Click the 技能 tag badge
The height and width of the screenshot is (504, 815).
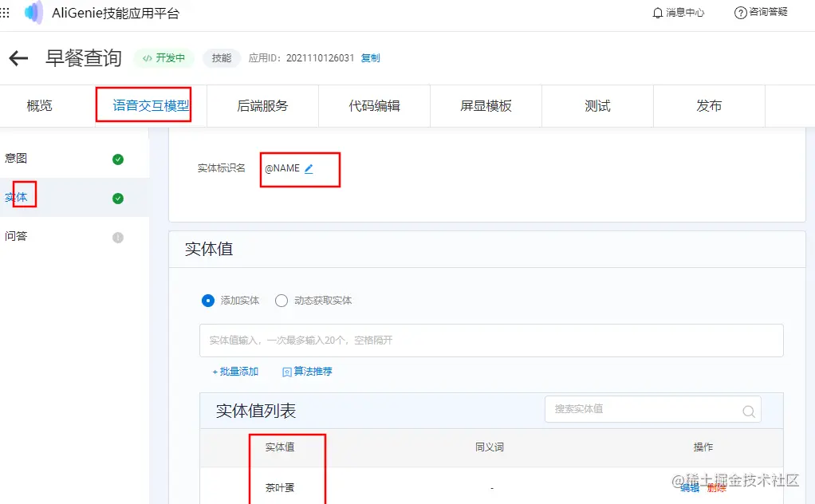tap(222, 58)
